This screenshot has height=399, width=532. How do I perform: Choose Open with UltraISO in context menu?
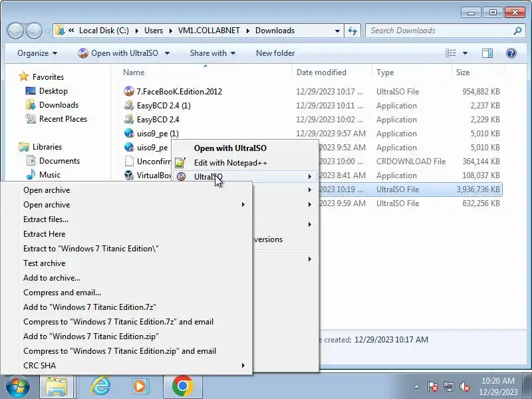click(x=230, y=148)
